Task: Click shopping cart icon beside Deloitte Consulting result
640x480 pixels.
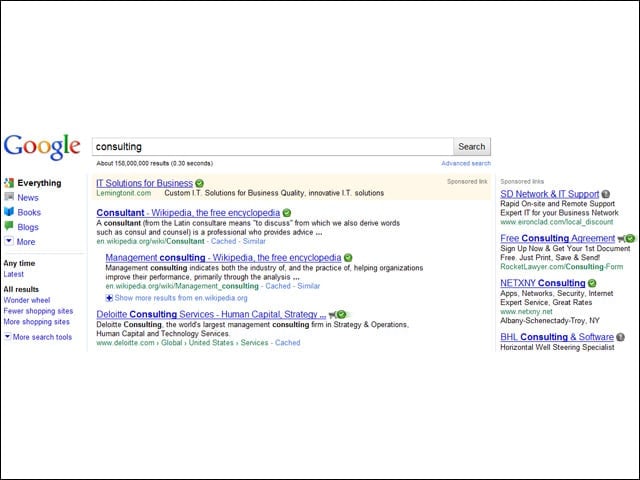Action: (332, 315)
